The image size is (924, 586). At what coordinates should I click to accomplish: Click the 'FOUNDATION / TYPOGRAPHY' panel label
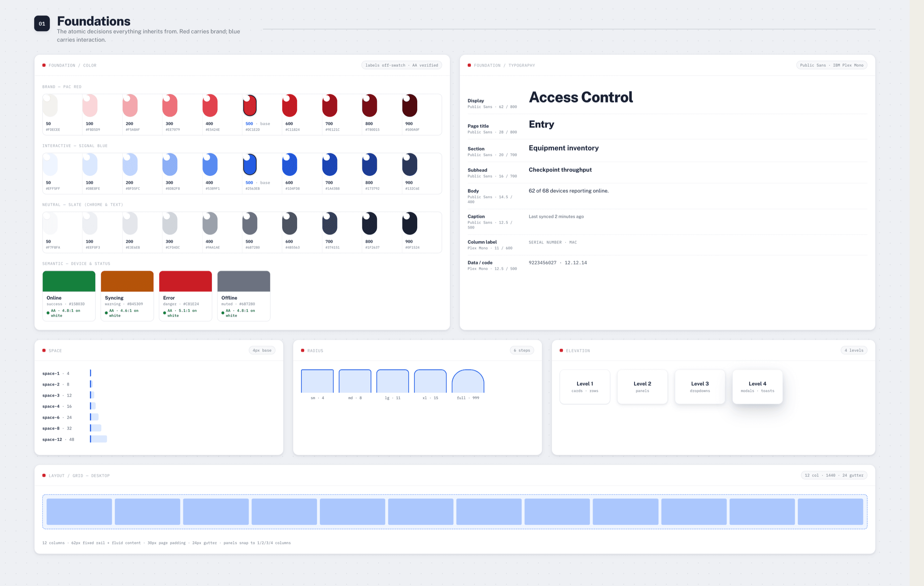click(x=504, y=66)
